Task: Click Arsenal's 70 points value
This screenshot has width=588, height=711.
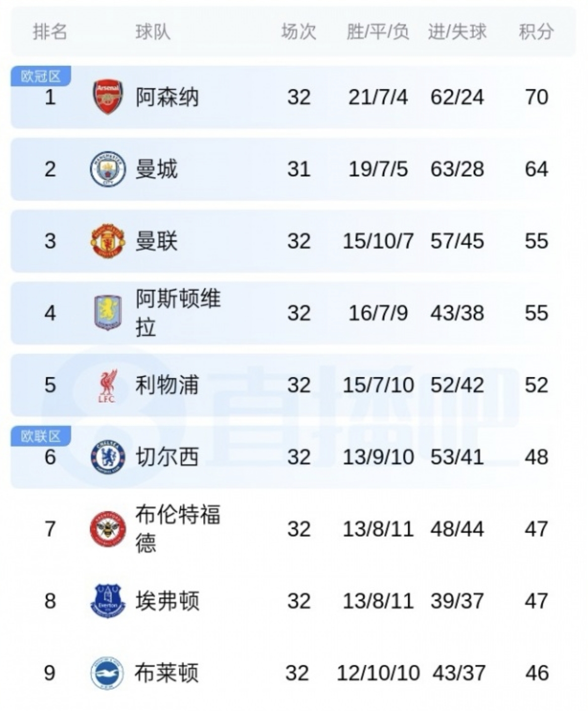Action: [x=536, y=97]
